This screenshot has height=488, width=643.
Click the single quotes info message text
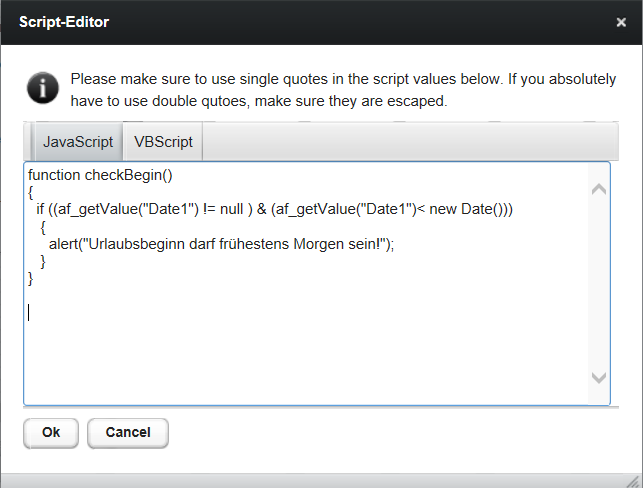(343, 90)
